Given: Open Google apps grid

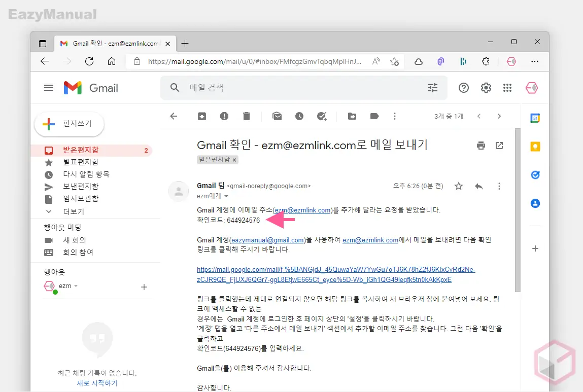Looking at the screenshot, I should click(507, 88).
